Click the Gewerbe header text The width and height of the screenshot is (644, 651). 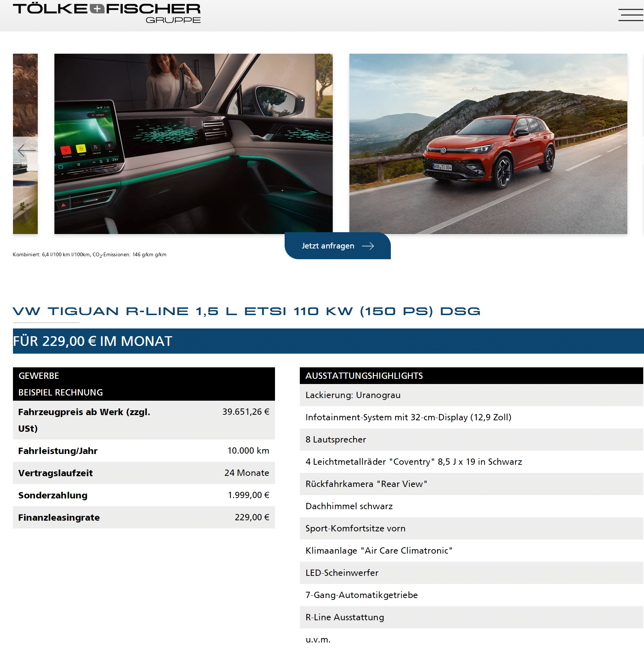tap(39, 376)
